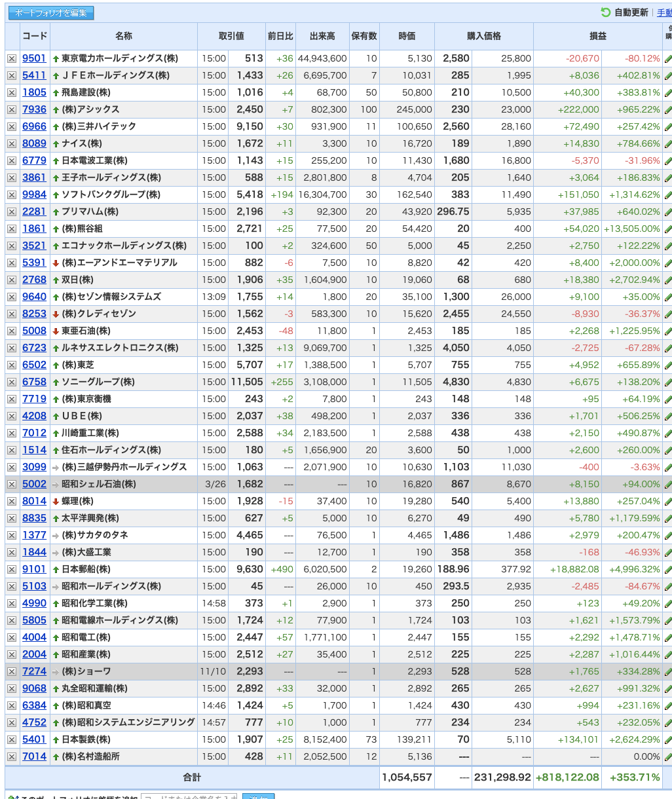Open stock code 7936 link
Viewport: 672px width, 799px height.
[x=34, y=109]
